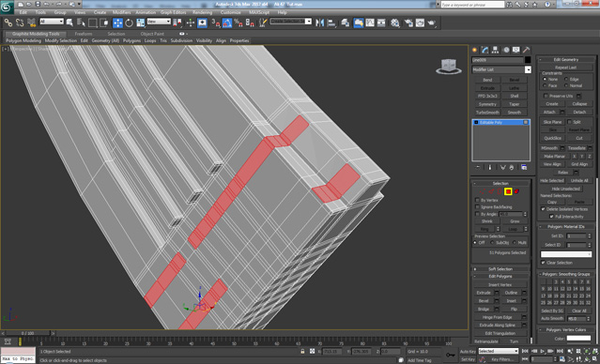Click the Hide Unselected button
The height and width of the screenshot is (364, 600).
click(x=566, y=189)
